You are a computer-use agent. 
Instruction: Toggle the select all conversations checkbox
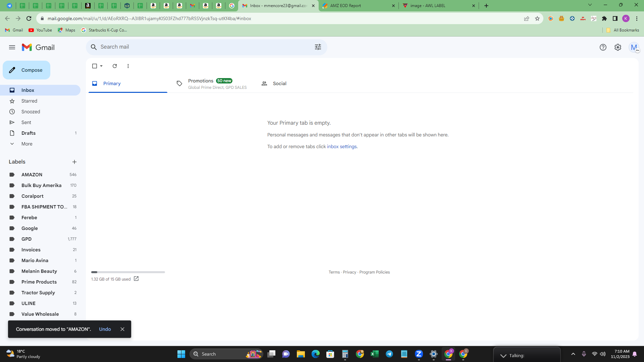click(x=95, y=66)
